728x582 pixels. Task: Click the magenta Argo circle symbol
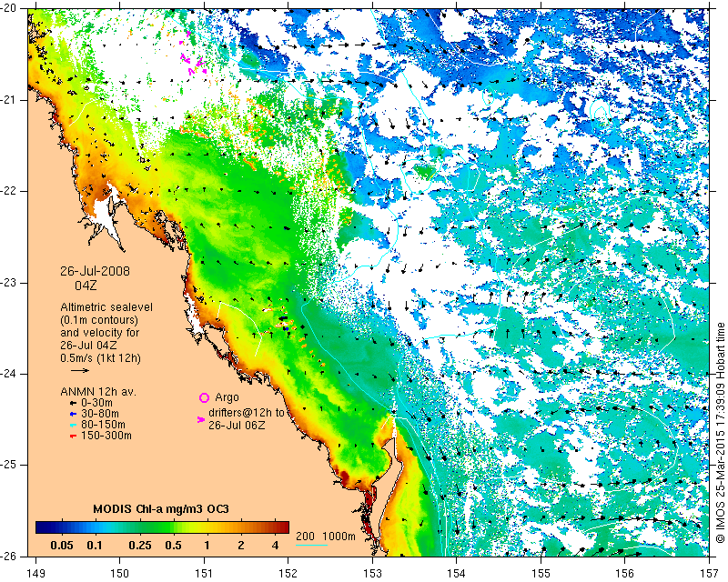click(204, 397)
